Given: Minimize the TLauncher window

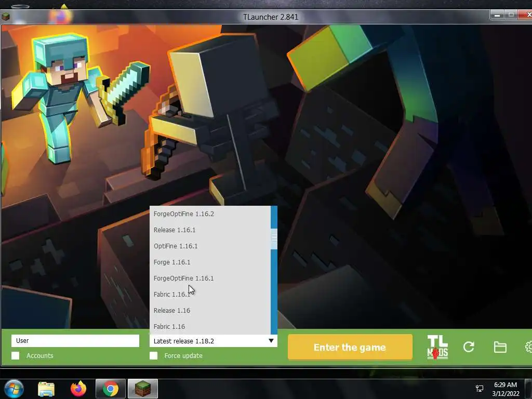Looking at the screenshot, I should tap(497, 15).
